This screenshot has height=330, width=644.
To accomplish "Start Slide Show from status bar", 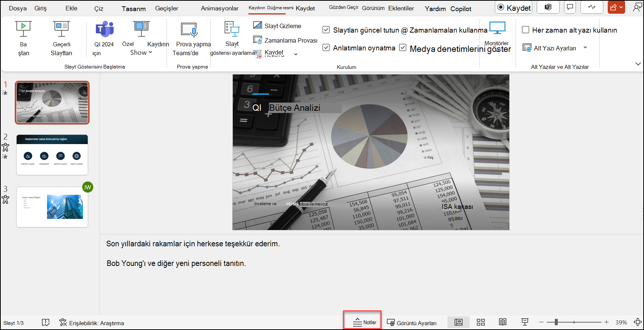I will [525, 322].
